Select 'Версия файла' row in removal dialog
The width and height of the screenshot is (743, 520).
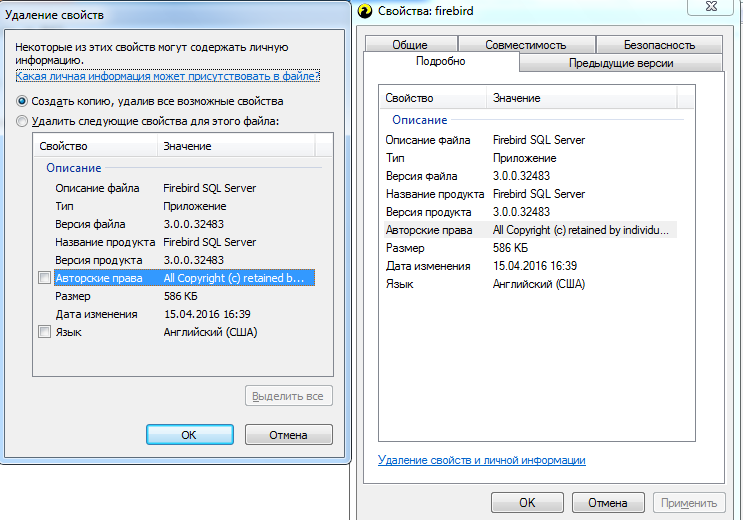184,224
